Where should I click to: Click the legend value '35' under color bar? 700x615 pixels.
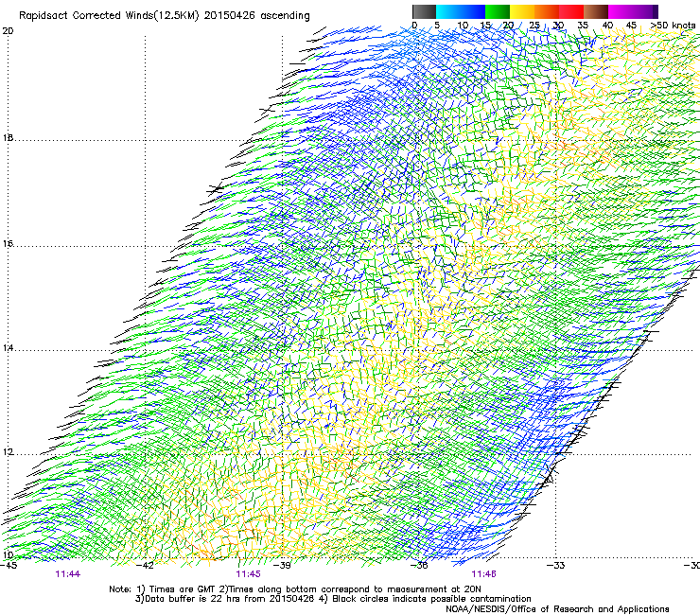pos(583,26)
